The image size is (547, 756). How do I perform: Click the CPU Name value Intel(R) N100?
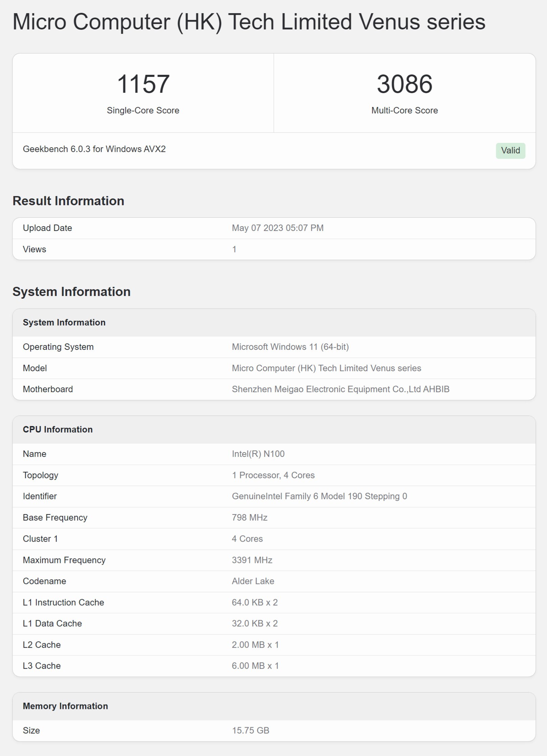258,454
